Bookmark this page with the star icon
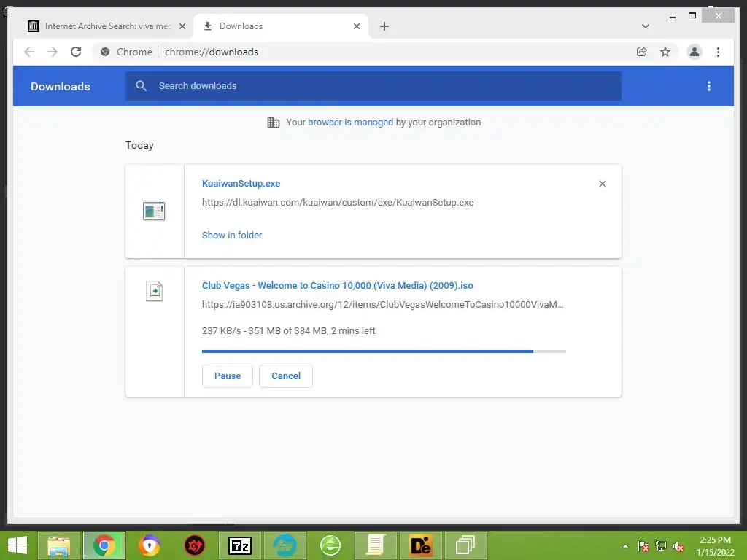This screenshot has width=747, height=560. tap(665, 52)
